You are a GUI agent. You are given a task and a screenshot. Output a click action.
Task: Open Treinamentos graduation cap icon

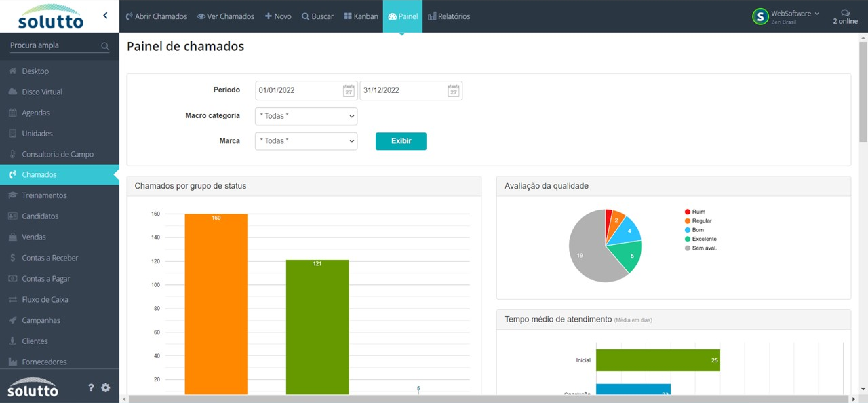point(13,195)
